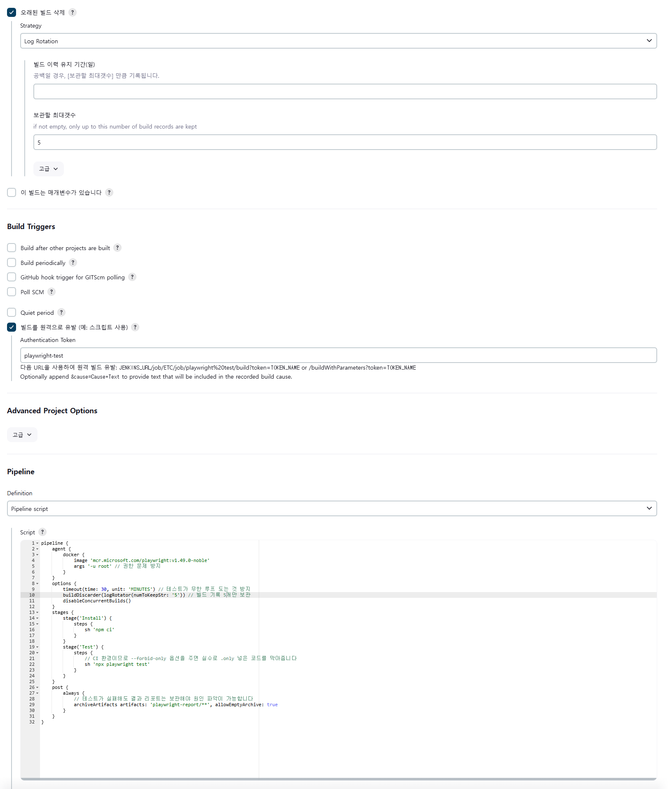This screenshot has height=789, width=672.
Task: Open help icon beside Quiet period
Action: pos(61,312)
